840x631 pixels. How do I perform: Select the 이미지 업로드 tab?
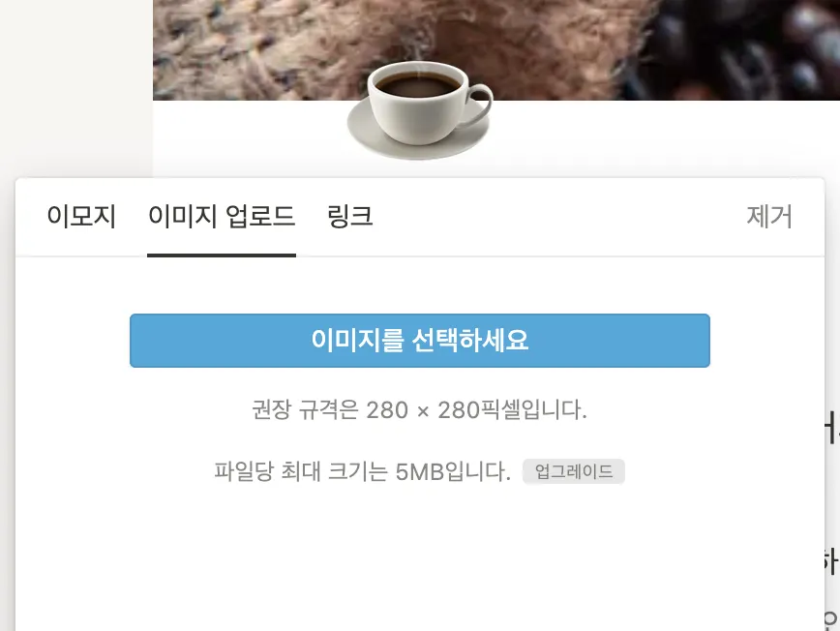point(222,217)
